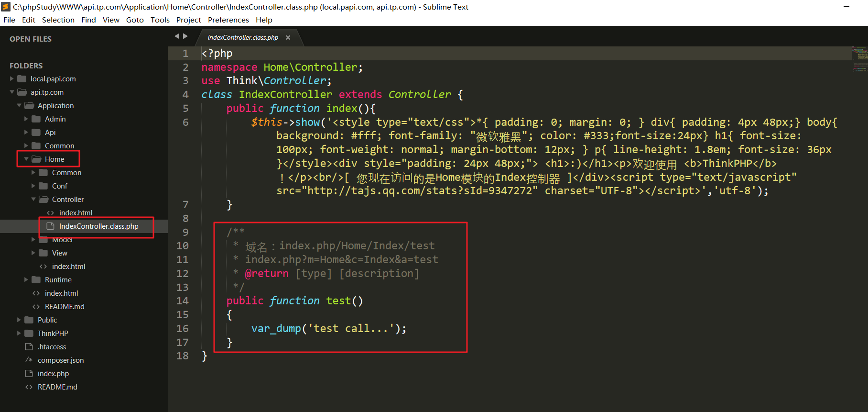Click the ThinkPHP folder icon
Image resolution: width=868 pixels, height=412 pixels.
coord(29,334)
